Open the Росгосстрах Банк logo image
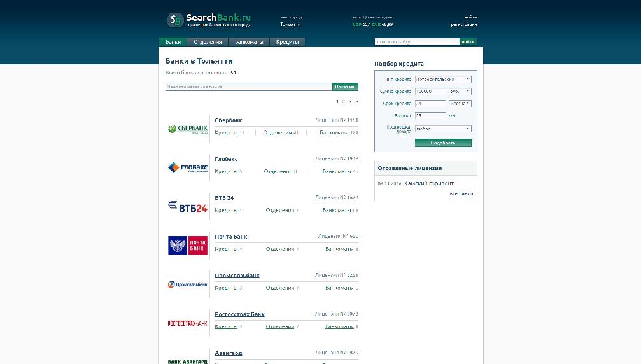Image resolution: width=641 pixels, height=364 pixels. coord(188,323)
